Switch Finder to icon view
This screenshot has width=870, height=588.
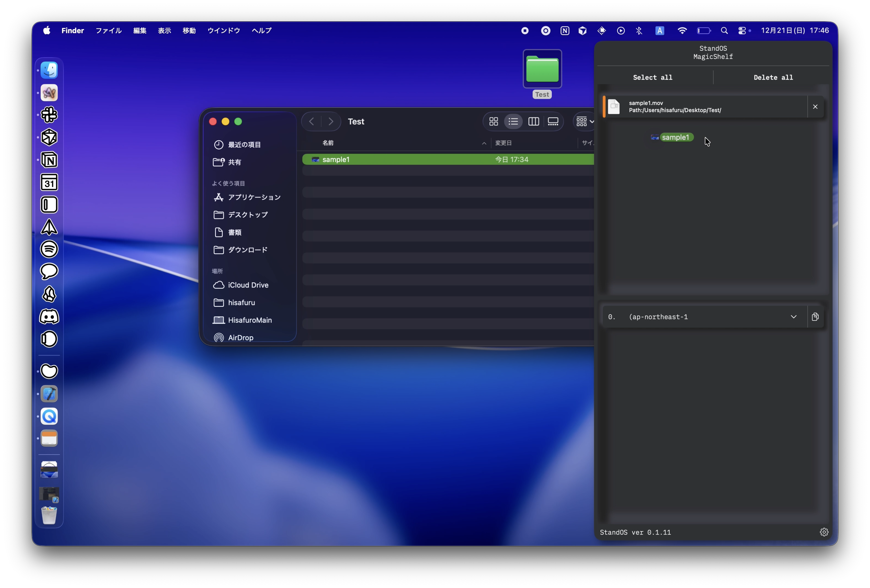point(493,121)
